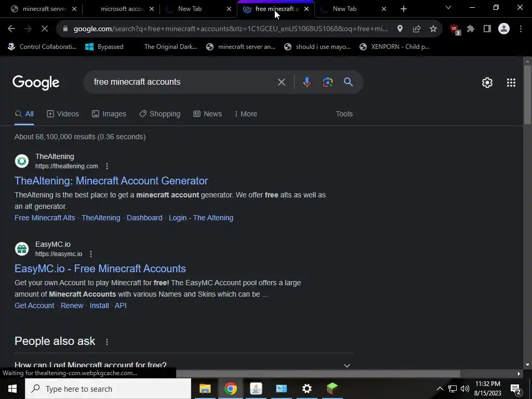532x399 pixels.
Task: Open the search Tools options
Action: pos(344,114)
